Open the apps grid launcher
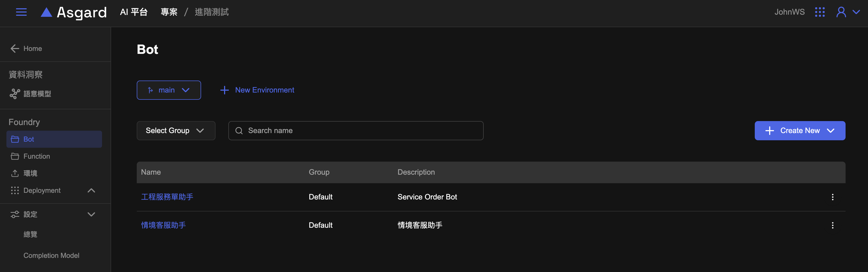 click(820, 12)
